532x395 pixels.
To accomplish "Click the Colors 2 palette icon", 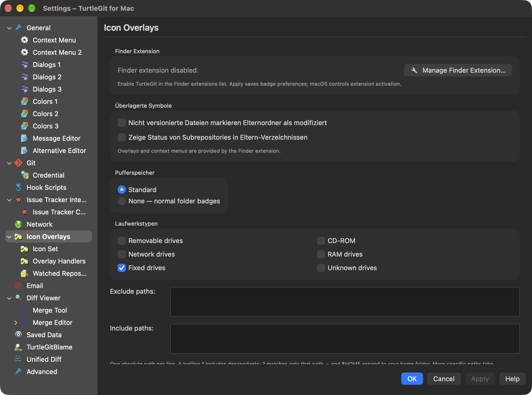I will [25, 114].
